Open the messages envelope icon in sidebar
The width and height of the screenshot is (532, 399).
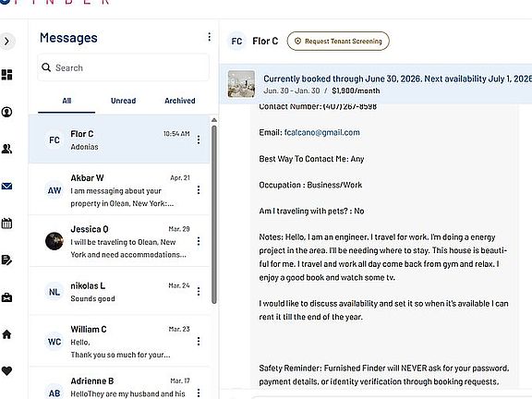click(x=6, y=186)
